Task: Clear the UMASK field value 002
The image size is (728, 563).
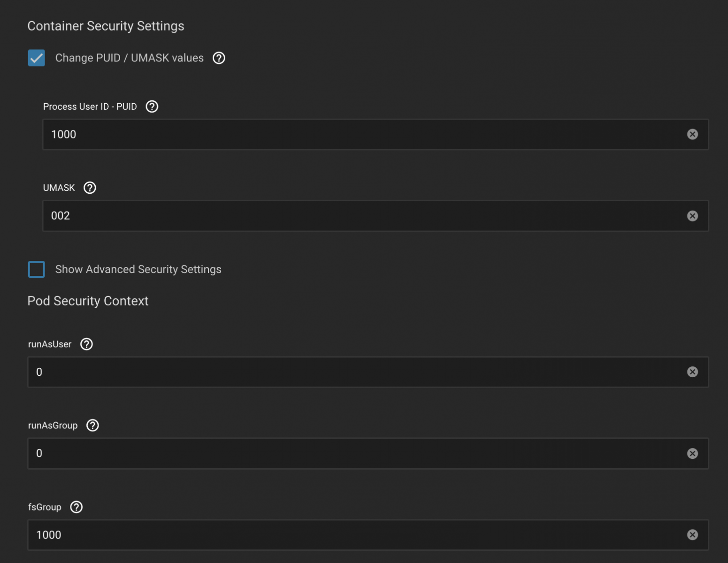Action: (692, 216)
